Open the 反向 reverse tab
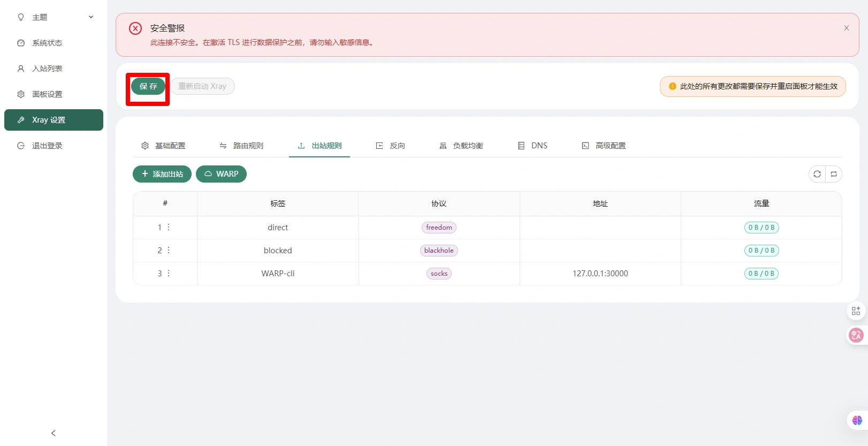The width and height of the screenshot is (868, 446). [391, 146]
